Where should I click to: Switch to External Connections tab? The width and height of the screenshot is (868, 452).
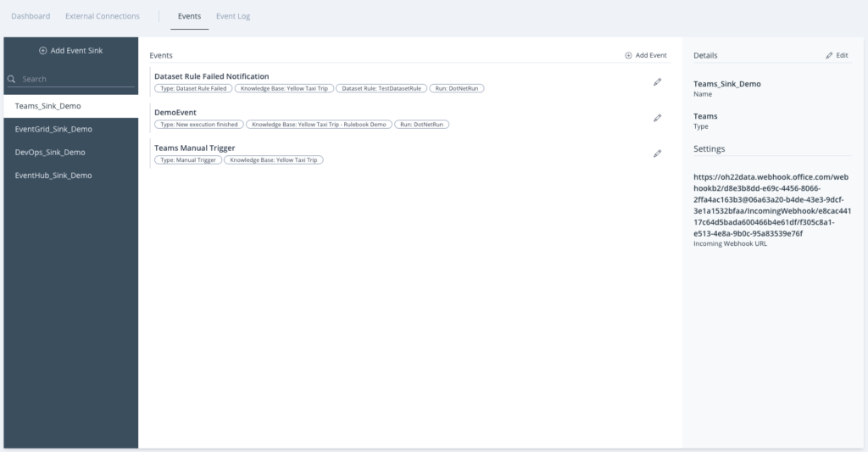(103, 16)
